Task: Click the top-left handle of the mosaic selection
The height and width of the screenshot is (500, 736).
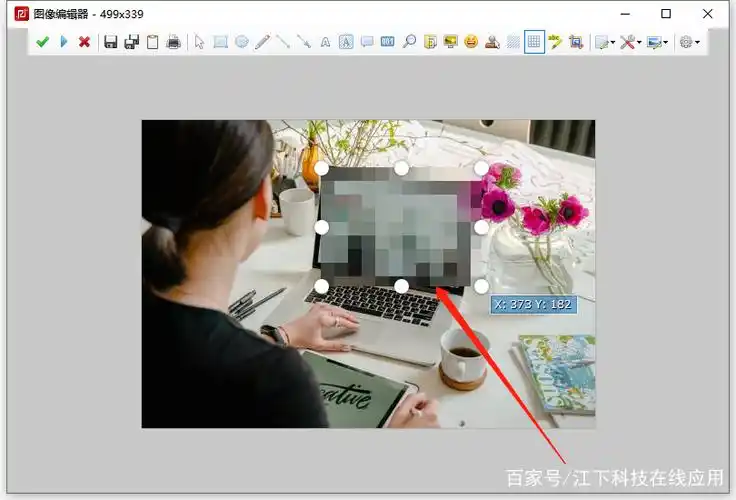Action: coord(322,168)
